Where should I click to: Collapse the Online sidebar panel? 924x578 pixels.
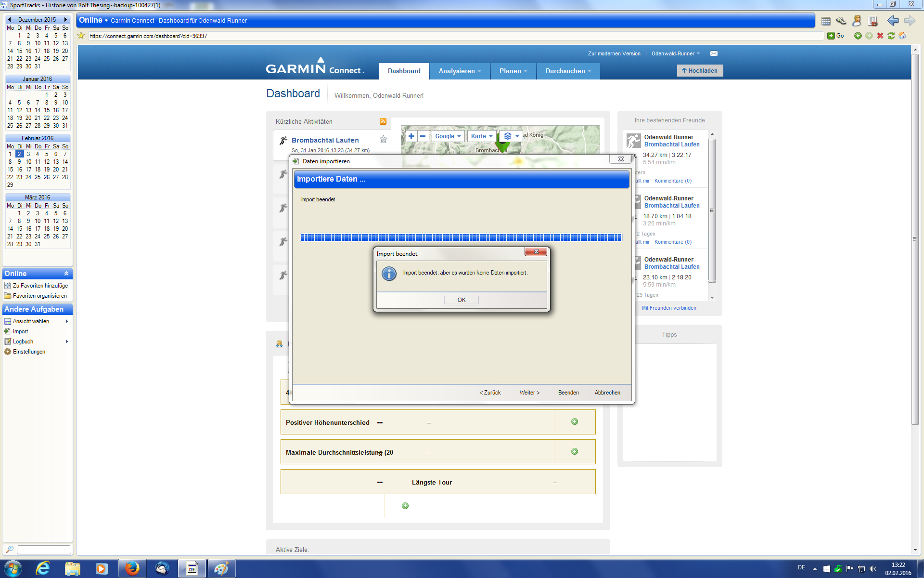(x=66, y=274)
